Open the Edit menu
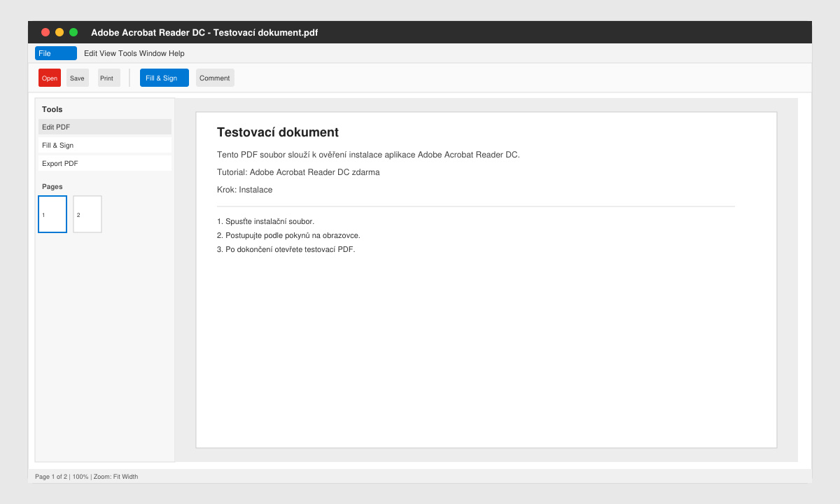 pos(91,53)
